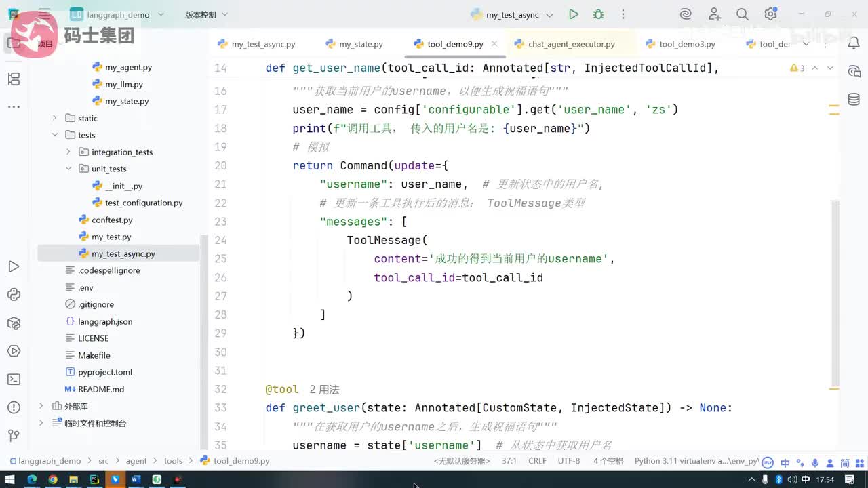The width and height of the screenshot is (868, 488).
Task: Click the tools breadcrumb
Action: click(x=173, y=461)
